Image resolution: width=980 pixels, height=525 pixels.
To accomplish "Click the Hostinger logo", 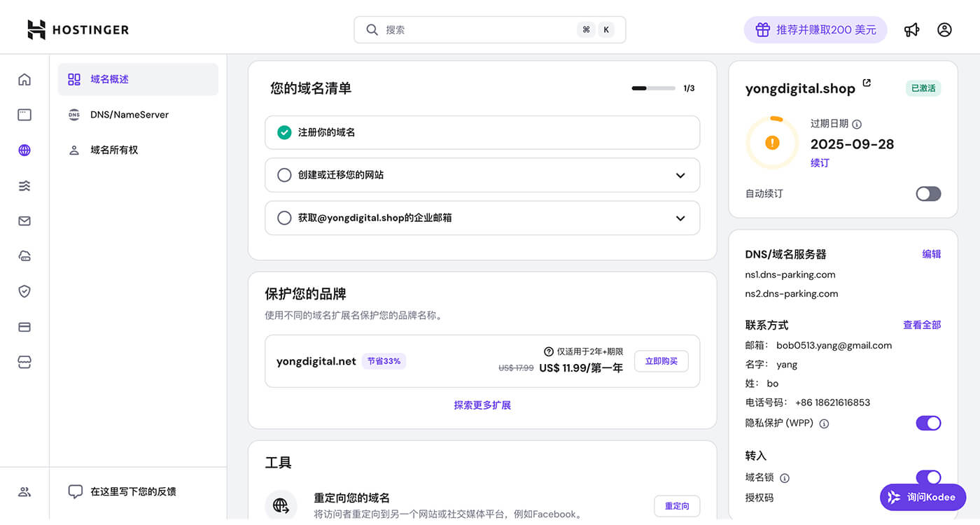I will click(78, 29).
